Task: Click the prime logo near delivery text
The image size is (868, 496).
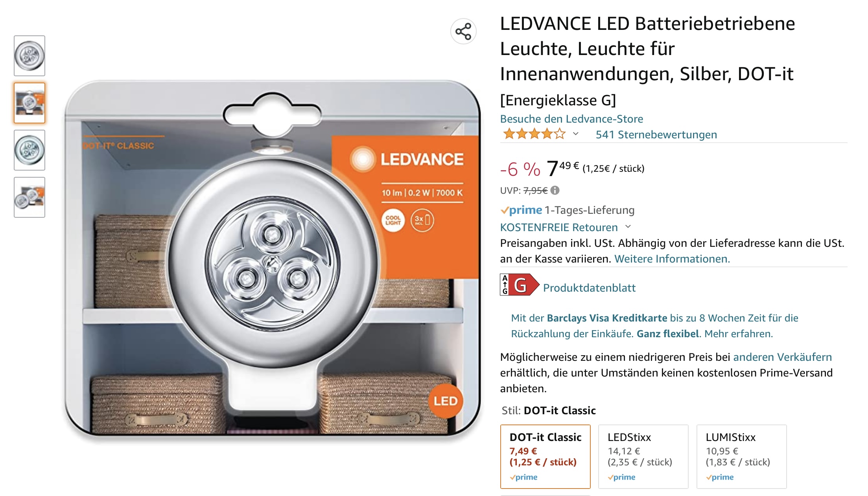Action: pyautogui.click(x=521, y=210)
